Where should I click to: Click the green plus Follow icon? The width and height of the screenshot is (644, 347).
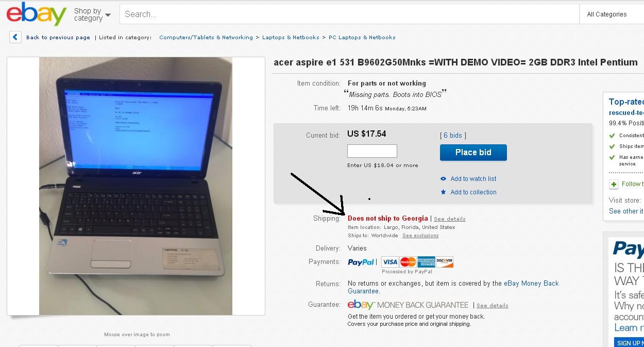click(x=614, y=184)
